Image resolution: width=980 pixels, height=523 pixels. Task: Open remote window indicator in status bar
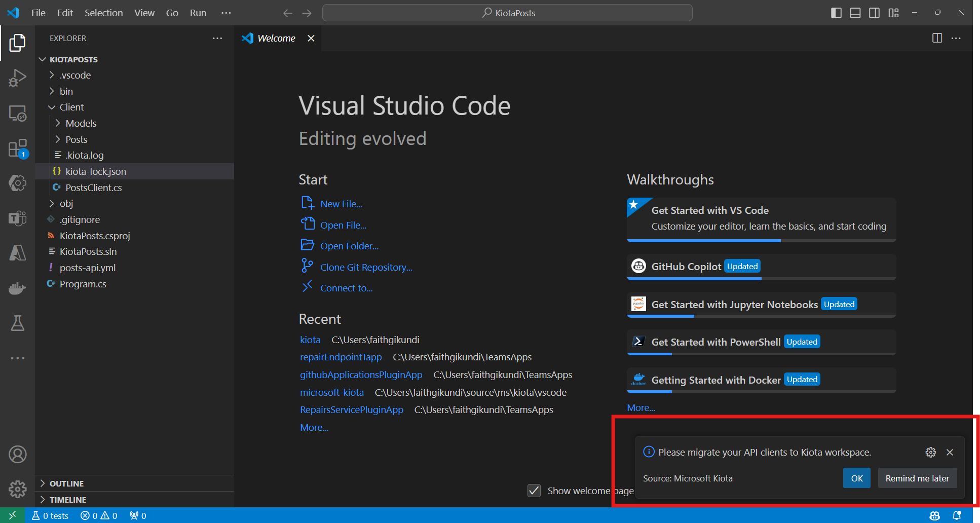click(x=13, y=515)
